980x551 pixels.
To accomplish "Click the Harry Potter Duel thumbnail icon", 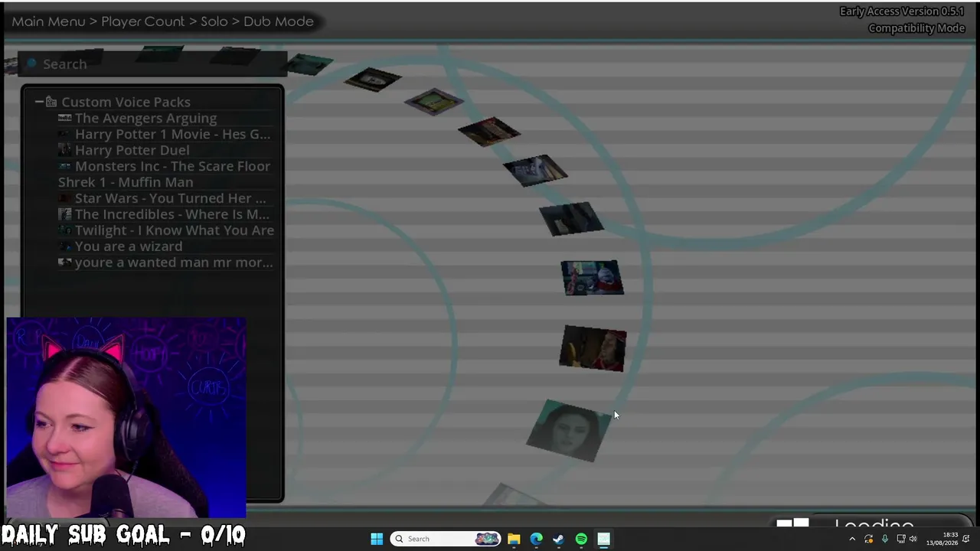I will pyautogui.click(x=65, y=150).
